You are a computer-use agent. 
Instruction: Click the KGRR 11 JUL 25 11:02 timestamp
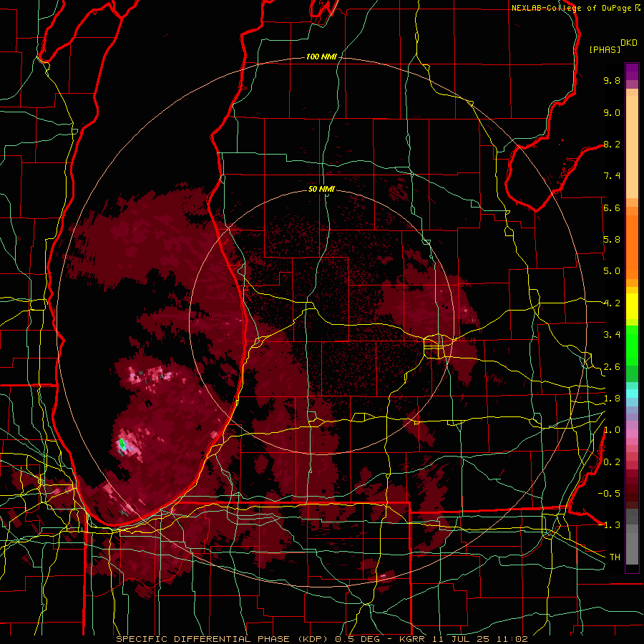(463, 639)
